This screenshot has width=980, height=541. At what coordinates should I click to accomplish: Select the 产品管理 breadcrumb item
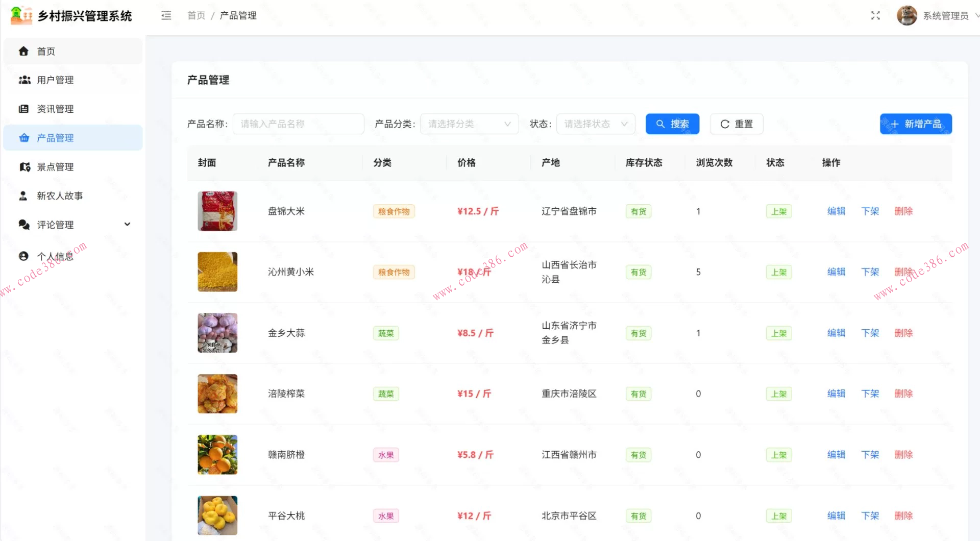(238, 16)
